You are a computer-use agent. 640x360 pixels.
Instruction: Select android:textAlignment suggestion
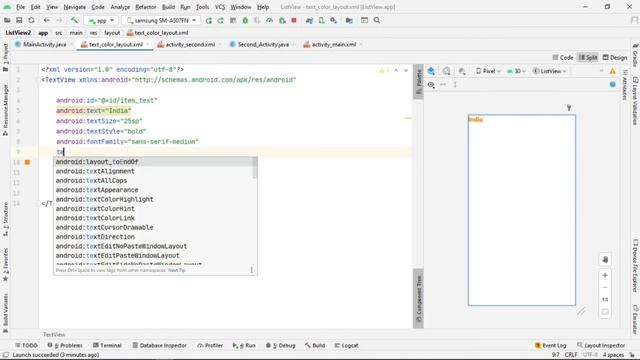pos(153,171)
